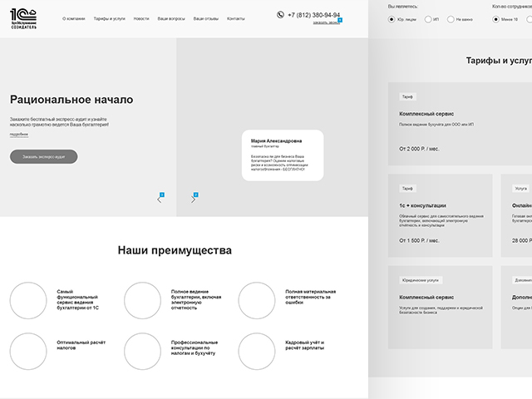Follow the 'подробнее' link
This screenshot has width=532, height=399.
pos(19,135)
